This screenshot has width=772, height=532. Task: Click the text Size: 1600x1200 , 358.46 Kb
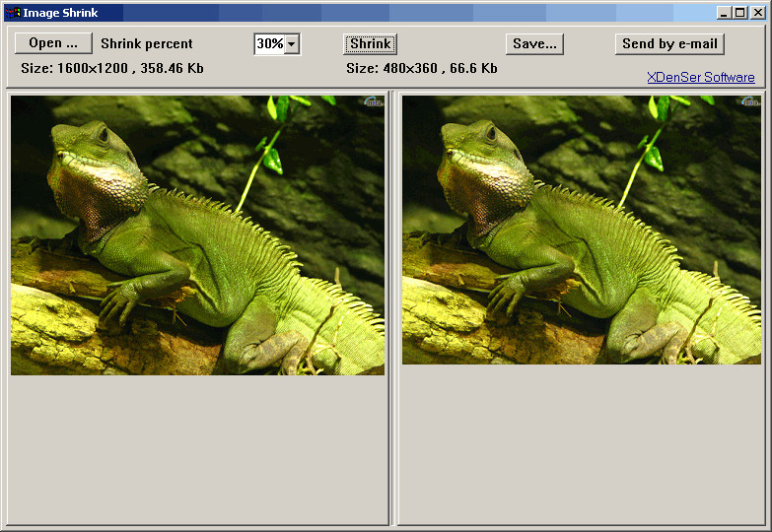112,68
